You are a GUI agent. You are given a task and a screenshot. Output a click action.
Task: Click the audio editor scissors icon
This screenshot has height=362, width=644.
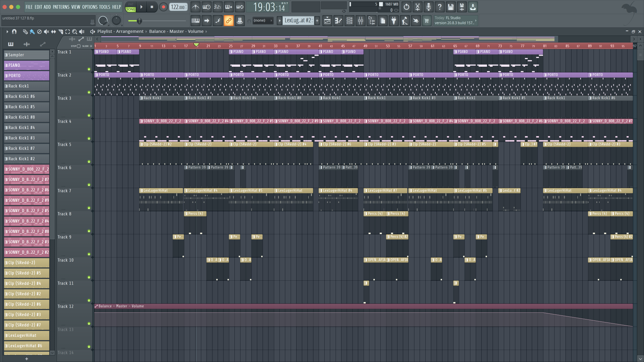[x=418, y=7]
